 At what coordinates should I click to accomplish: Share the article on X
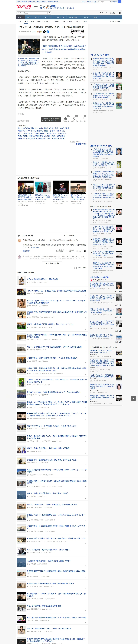coord(44,32)
